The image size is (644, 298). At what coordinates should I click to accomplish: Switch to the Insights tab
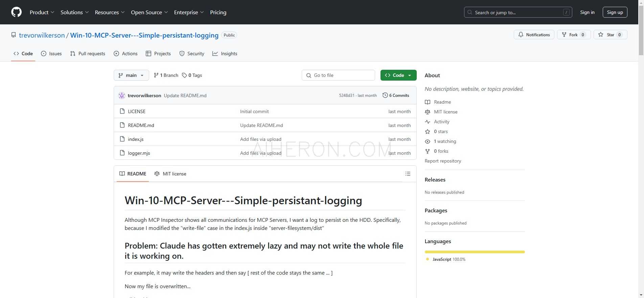click(x=225, y=54)
